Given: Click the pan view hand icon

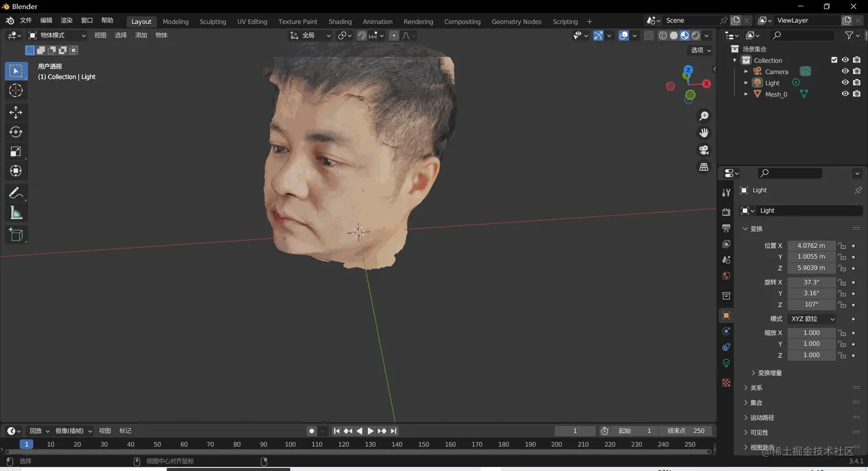Looking at the screenshot, I should 704,133.
